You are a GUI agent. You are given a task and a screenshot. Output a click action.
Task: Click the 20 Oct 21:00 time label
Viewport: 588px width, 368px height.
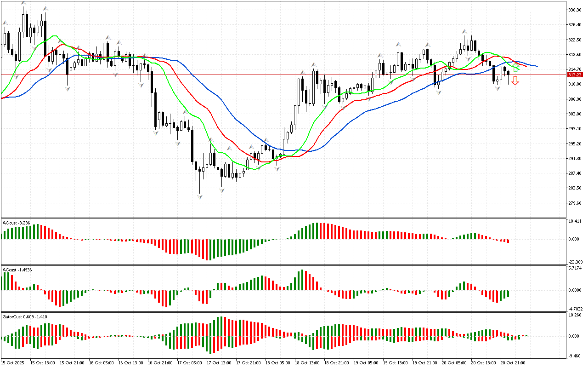click(x=513, y=362)
